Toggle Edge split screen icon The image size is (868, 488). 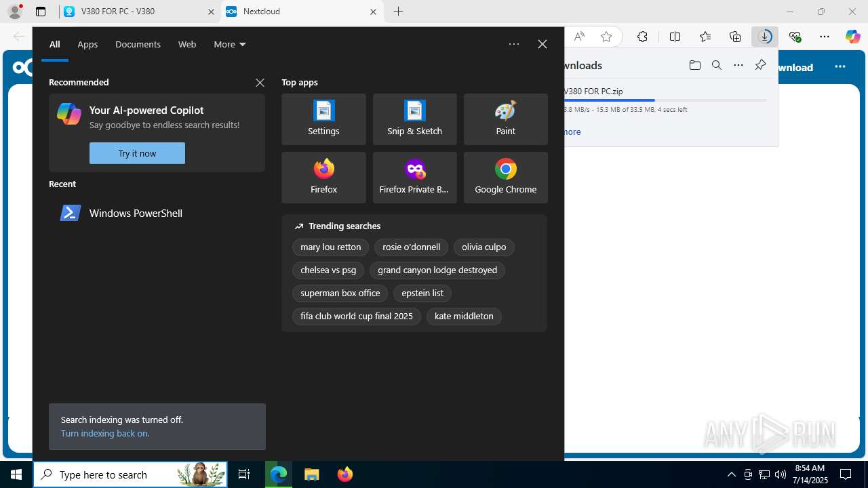click(675, 37)
